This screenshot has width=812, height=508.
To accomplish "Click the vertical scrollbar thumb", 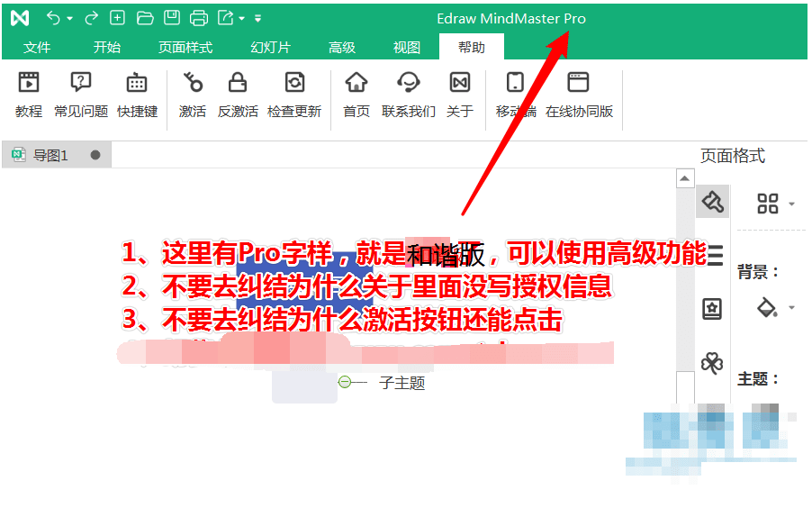I will (685, 386).
